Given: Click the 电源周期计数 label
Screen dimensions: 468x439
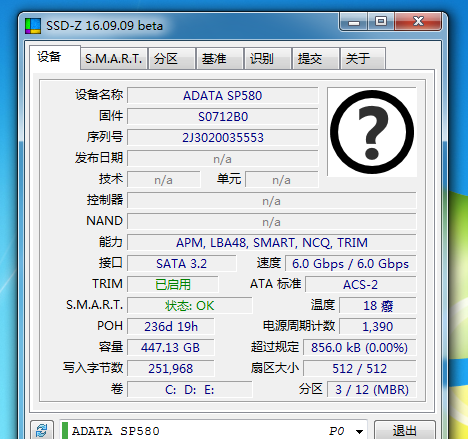Looking at the screenshot, I should (299, 326).
